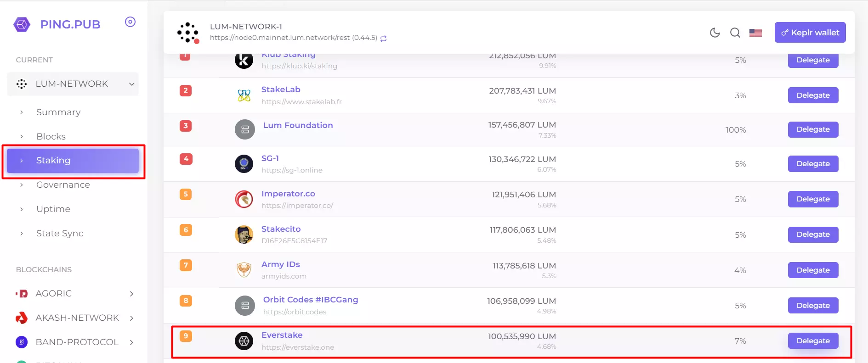Screen dimensions: 868x363
Task: Delegate to Everstake validator
Action: 813,341
